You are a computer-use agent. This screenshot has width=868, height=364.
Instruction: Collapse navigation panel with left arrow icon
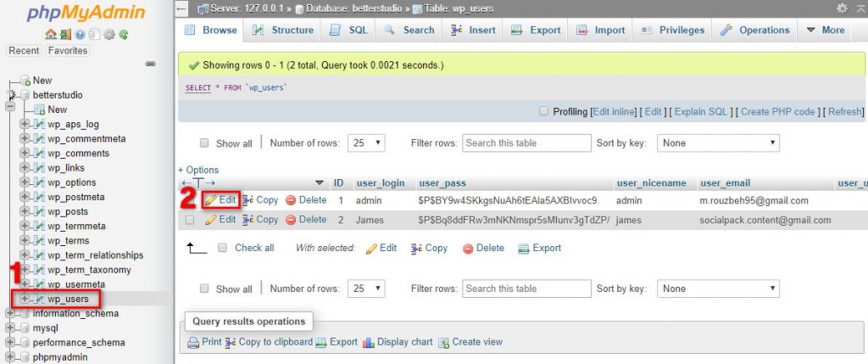click(183, 8)
